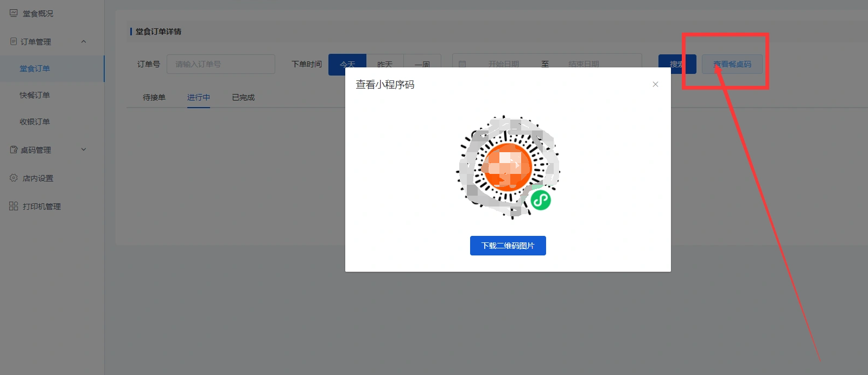Click the 结束日期 date field

[x=584, y=64]
